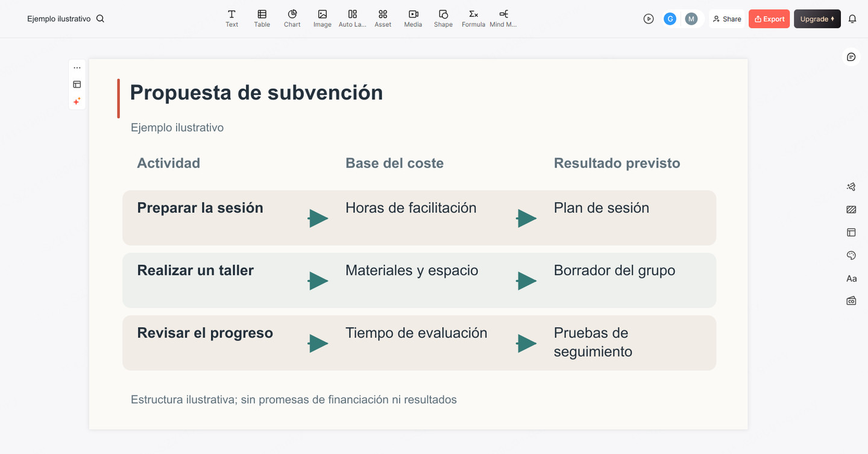The width and height of the screenshot is (868, 454).
Task: Insert a Formula
Action: click(473, 19)
